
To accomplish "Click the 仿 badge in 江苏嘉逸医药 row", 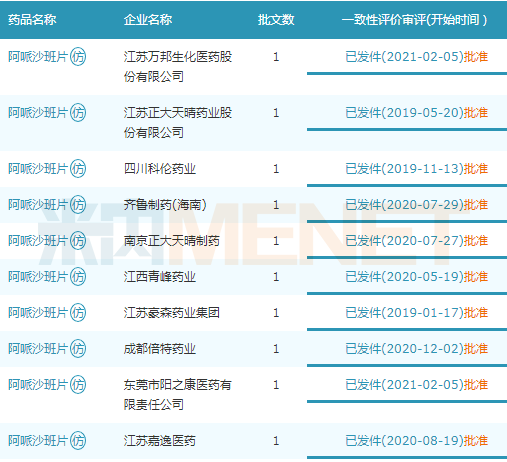I will point(78,441).
